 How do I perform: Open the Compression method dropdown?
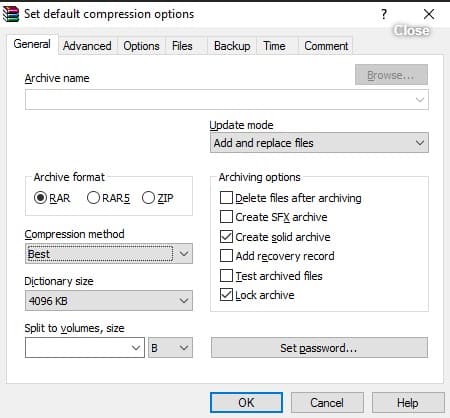tap(109, 254)
